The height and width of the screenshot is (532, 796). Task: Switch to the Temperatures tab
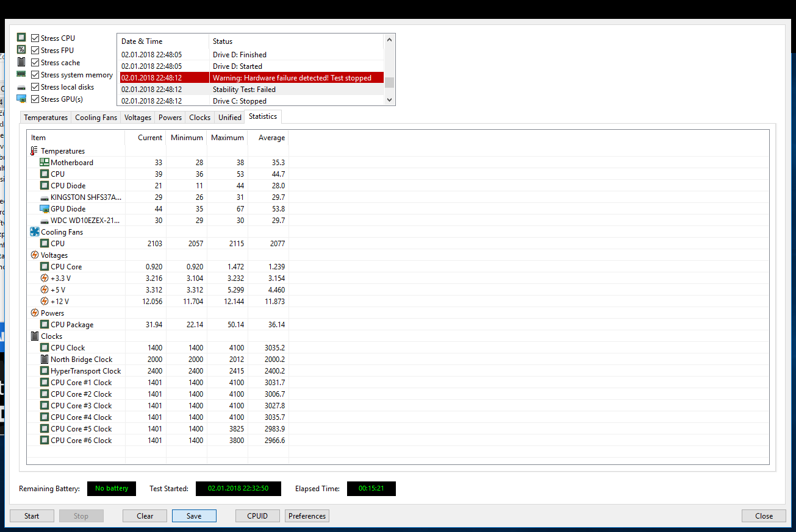(x=46, y=118)
